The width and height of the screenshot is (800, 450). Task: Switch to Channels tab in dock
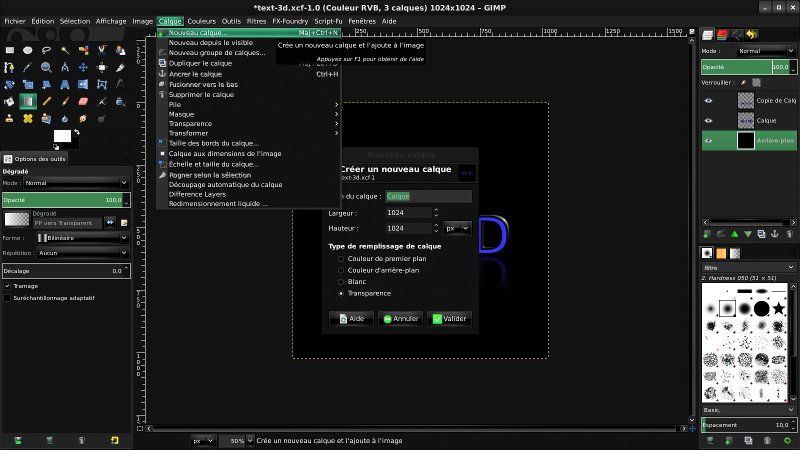click(722, 35)
